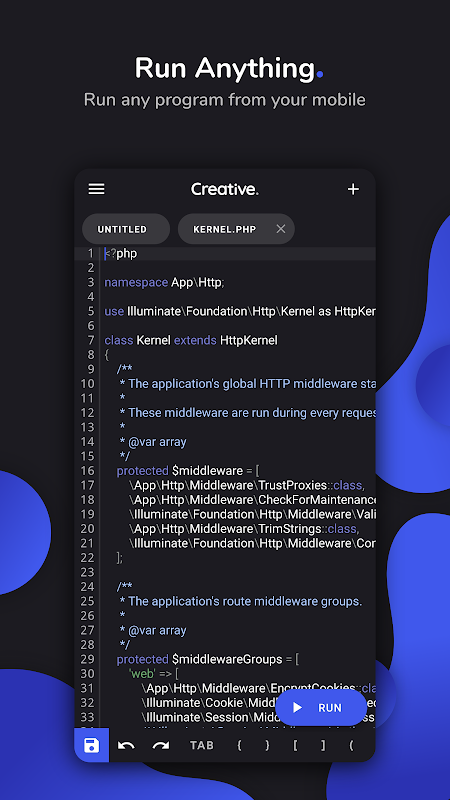Tap the play triangle in RUN button
450x800 pixels.
click(297, 708)
